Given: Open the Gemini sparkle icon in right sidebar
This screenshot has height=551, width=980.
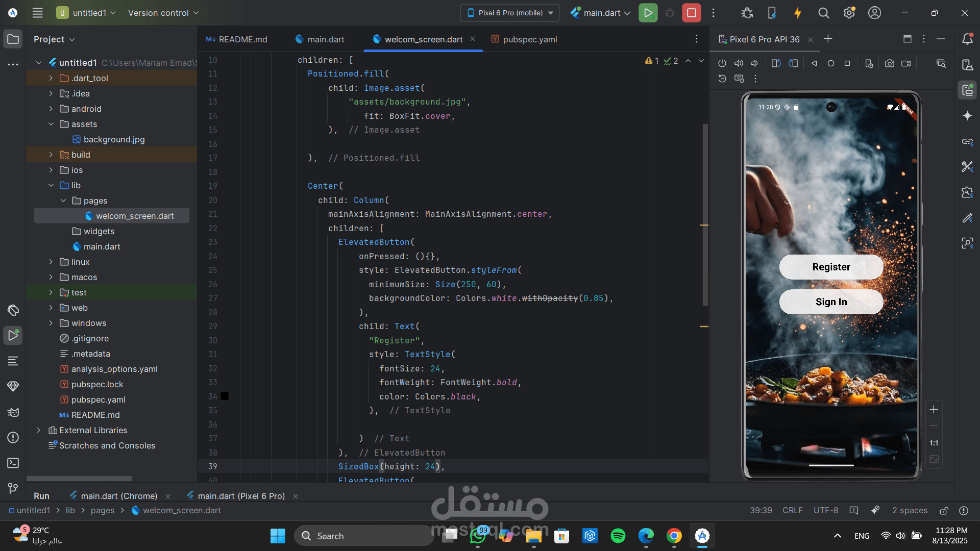Looking at the screenshot, I should click(967, 116).
